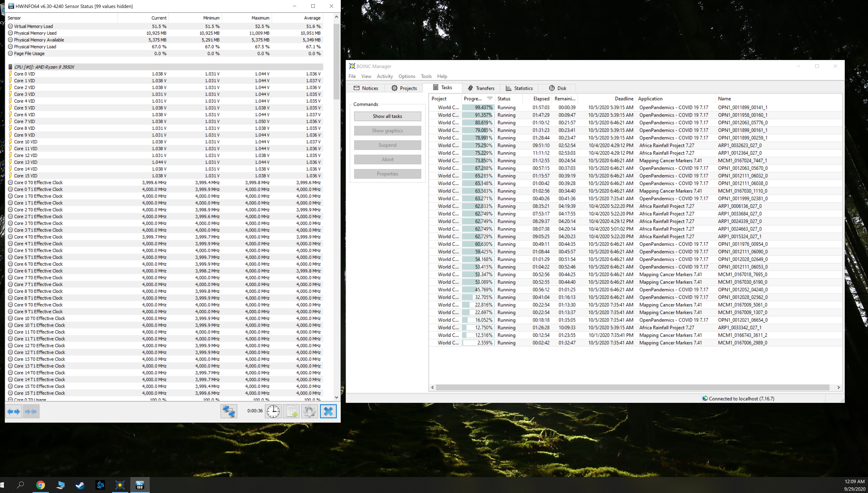Image resolution: width=868 pixels, height=493 pixels.
Task: Click the BOINC Manager title bar logo
Action: tap(352, 66)
